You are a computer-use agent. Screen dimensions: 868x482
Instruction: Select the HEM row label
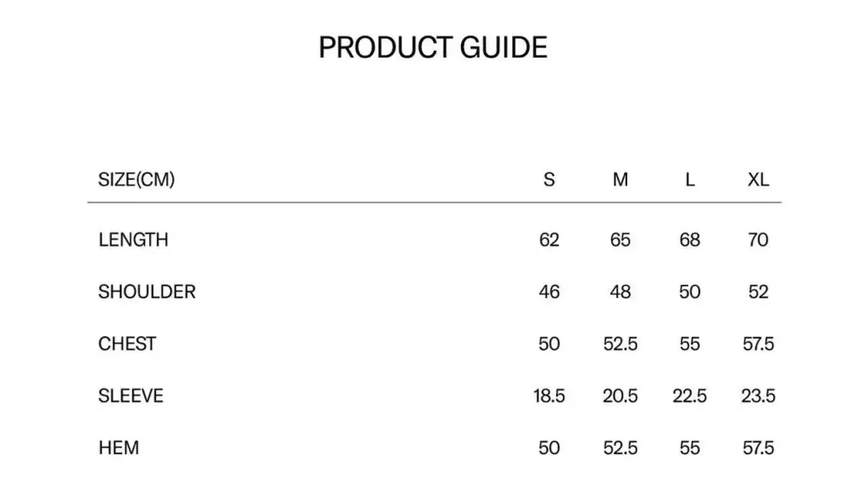119,447
